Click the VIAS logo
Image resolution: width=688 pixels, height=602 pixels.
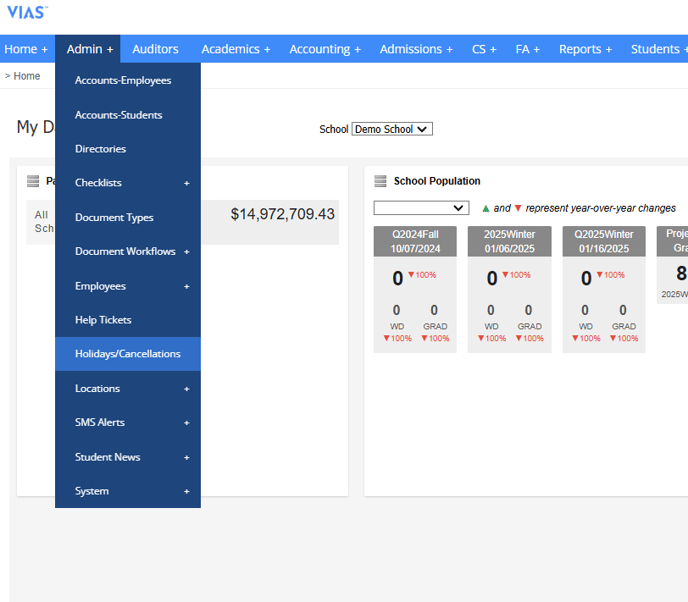[x=27, y=12]
